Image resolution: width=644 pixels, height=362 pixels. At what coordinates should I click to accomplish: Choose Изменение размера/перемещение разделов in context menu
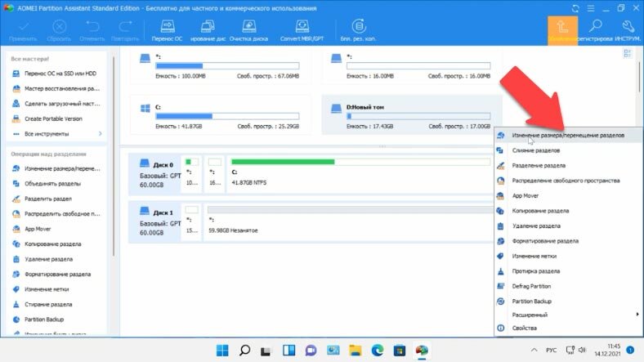569,136
